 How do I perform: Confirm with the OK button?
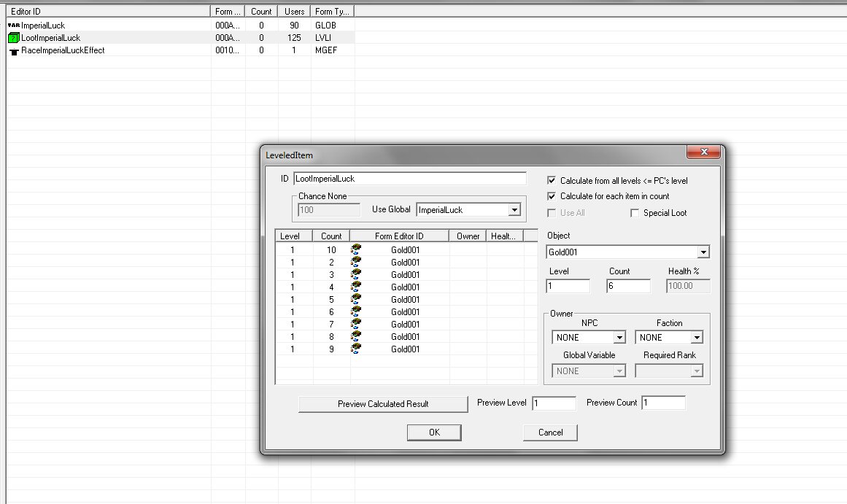click(434, 432)
